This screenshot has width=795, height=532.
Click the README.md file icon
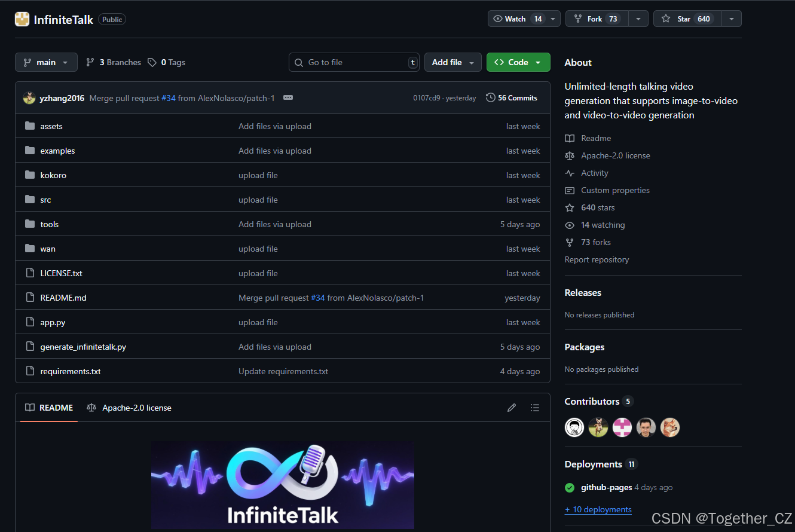30,298
